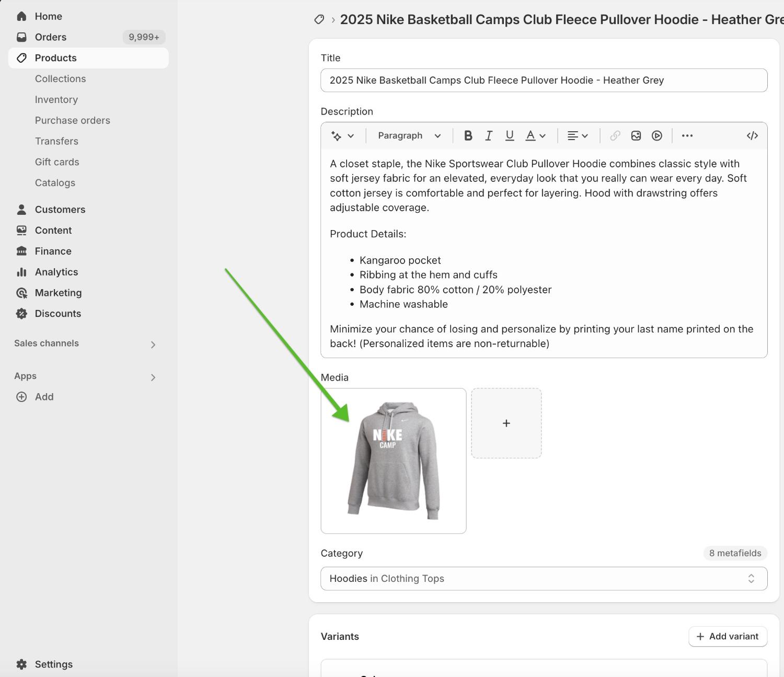
Task: Open the text color dropdown
Action: coord(535,136)
